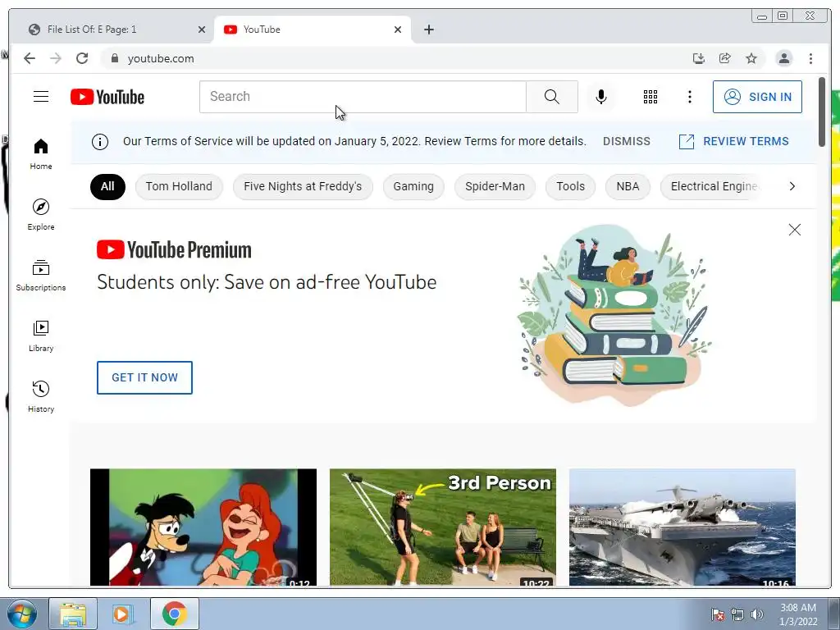The width and height of the screenshot is (840, 630).
Task: Open the aircraft carrier video thumbnail
Action: 682,527
